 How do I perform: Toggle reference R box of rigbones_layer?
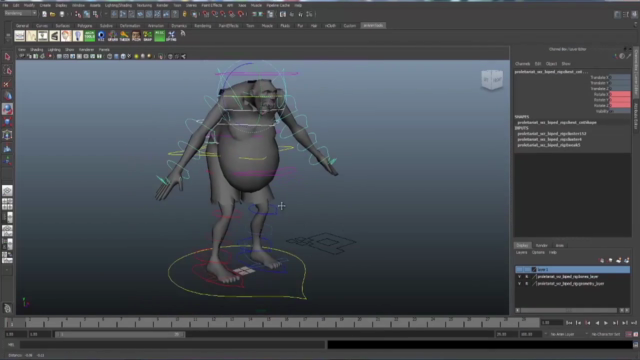click(527, 277)
